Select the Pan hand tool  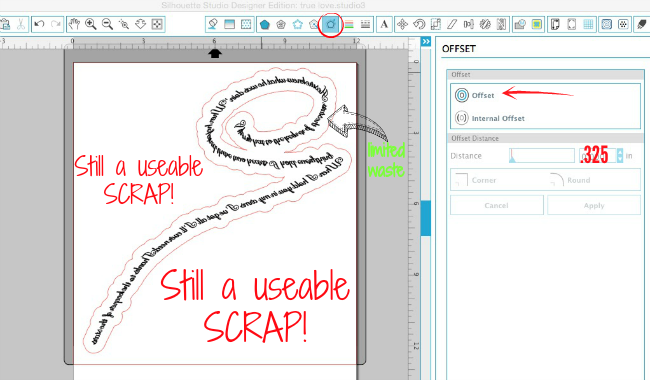coord(75,24)
